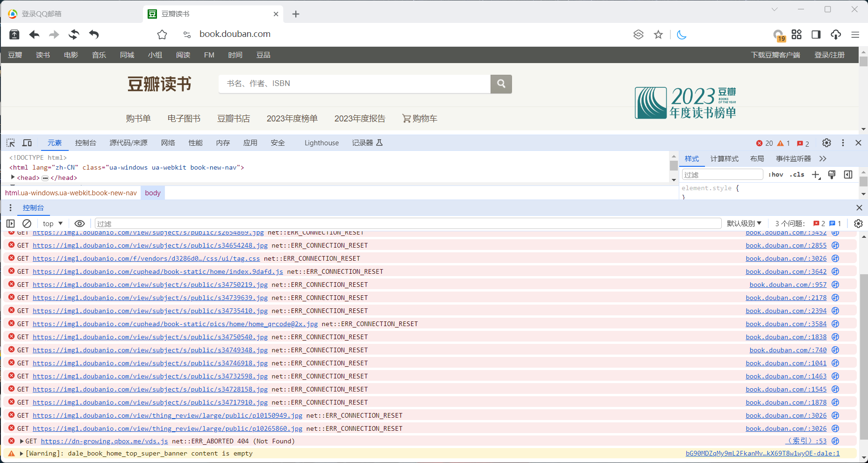This screenshot has height=463, width=868.
Task: Close the console drawer
Action: coord(859,208)
